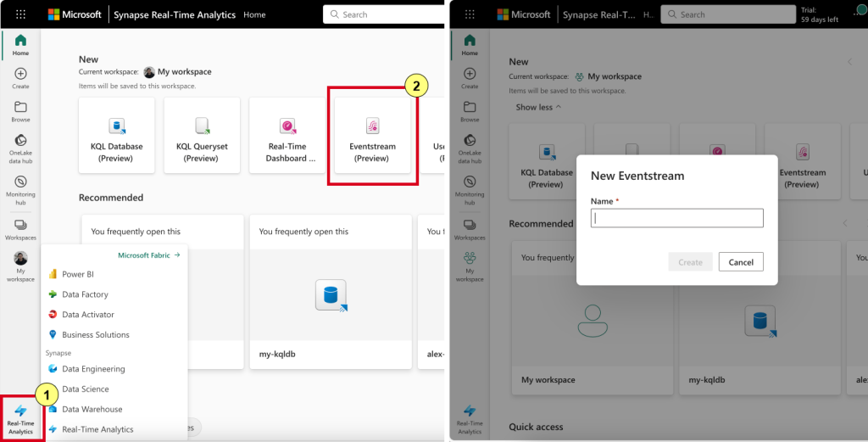Screen dimensions: 868x442
Task: Open the KQL Queryset (Preview) tile in left window
Action: (202, 136)
